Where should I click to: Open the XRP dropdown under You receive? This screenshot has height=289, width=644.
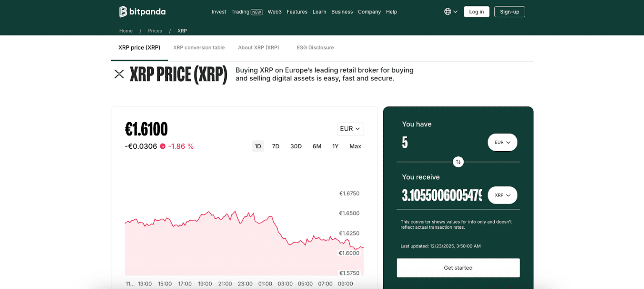502,195
